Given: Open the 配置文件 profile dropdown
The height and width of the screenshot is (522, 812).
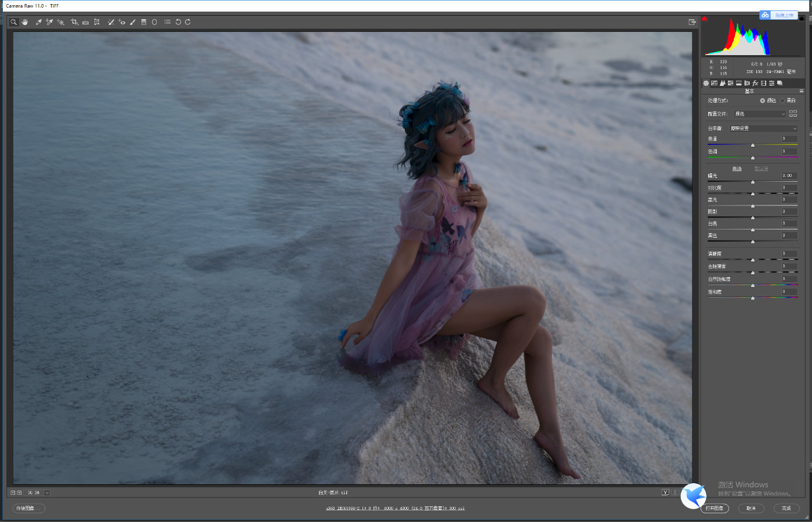Looking at the screenshot, I should 759,114.
